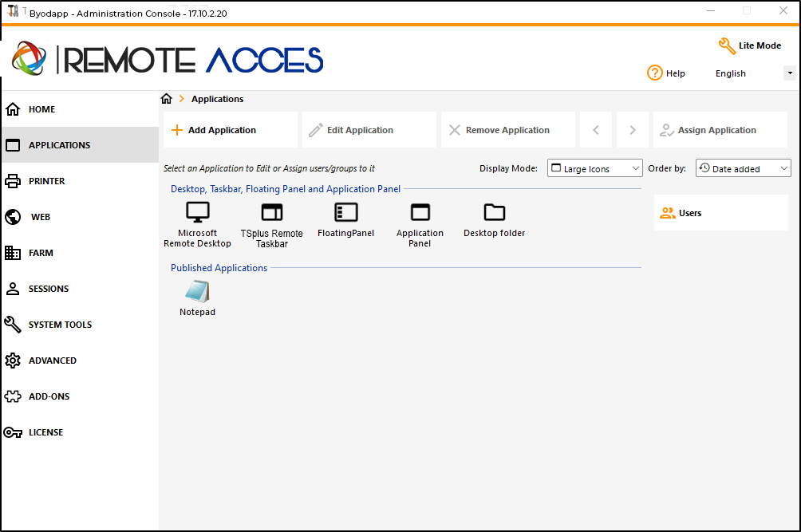Click the next arrow button
Screen dimensions: 801x532
coord(633,130)
